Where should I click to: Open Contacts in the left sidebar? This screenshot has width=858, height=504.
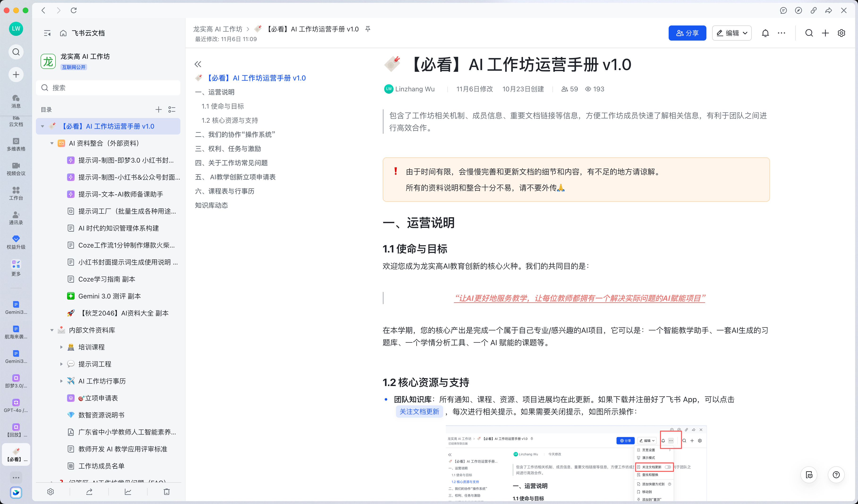(16, 218)
